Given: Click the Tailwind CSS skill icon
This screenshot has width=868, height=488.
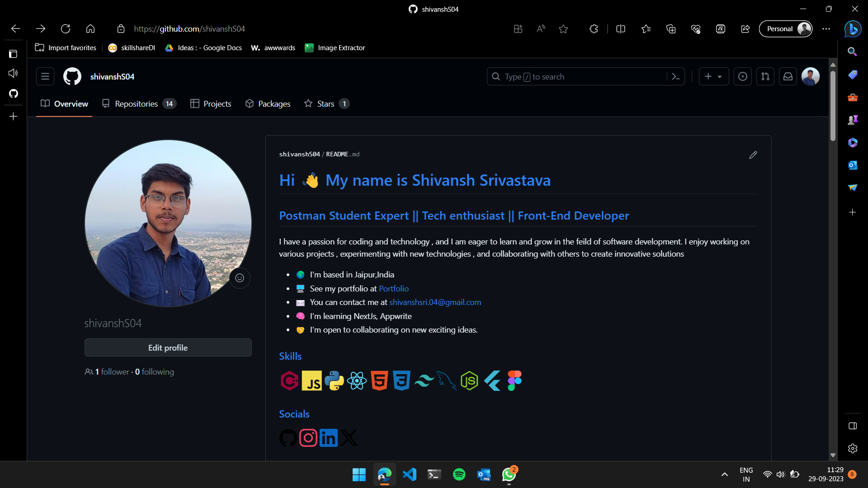Looking at the screenshot, I should pos(424,380).
